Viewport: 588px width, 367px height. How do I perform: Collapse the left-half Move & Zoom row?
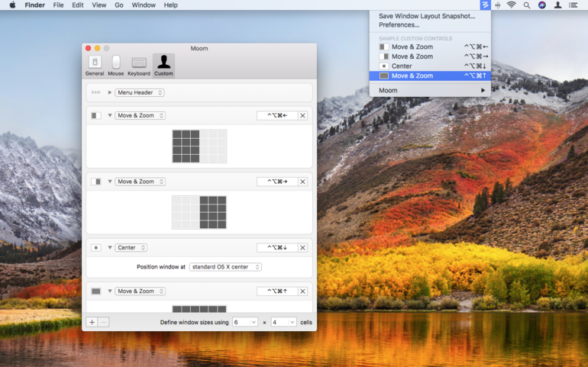109,115
